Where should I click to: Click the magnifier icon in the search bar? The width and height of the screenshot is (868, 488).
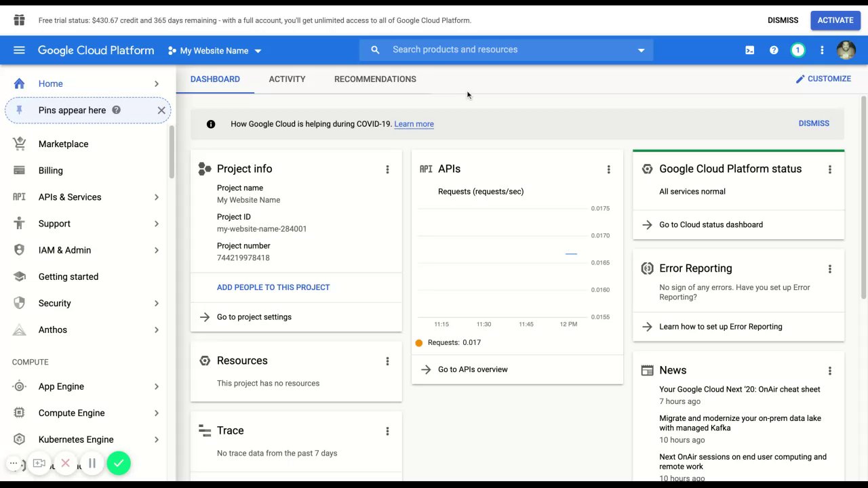[x=375, y=49]
